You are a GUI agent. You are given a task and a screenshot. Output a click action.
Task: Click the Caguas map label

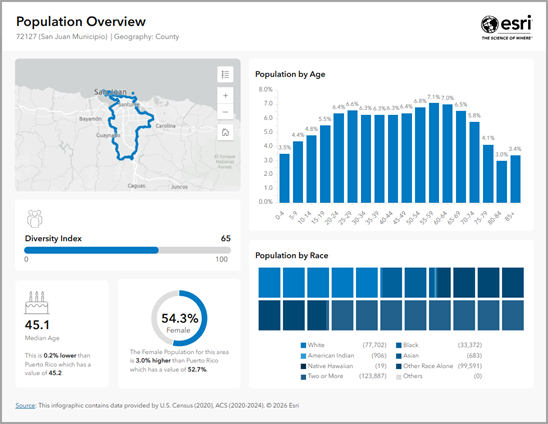[x=136, y=186]
